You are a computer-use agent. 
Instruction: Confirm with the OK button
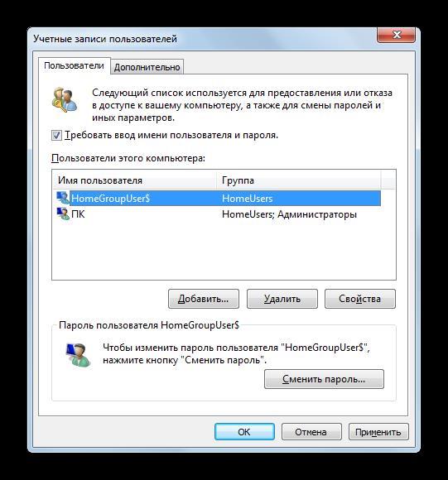tap(244, 432)
